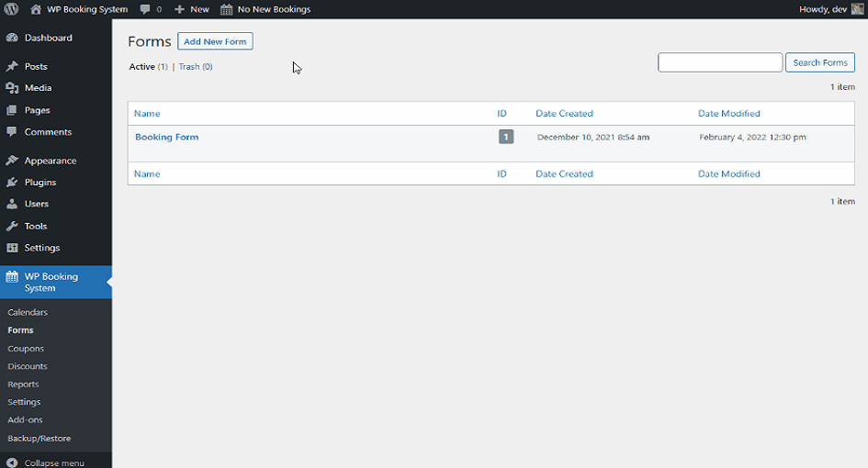Click No New Bookings in admin bar
Viewport: 868px width, 468px height.
pos(274,9)
